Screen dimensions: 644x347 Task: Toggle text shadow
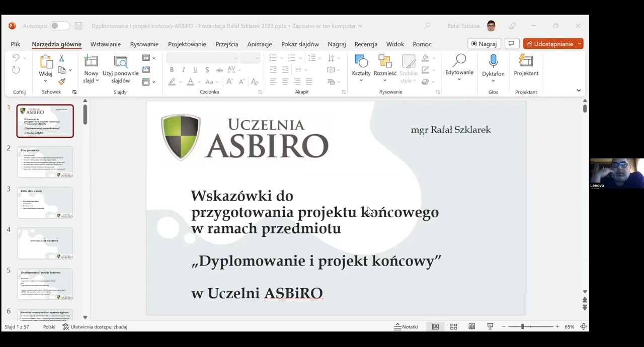pyautogui.click(x=207, y=70)
